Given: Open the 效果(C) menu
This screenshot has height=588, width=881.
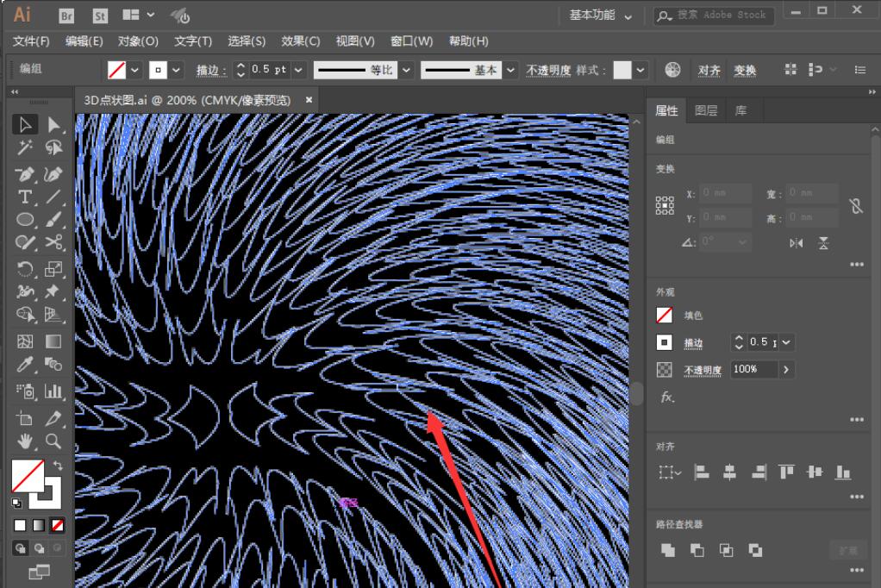Looking at the screenshot, I should click(301, 41).
